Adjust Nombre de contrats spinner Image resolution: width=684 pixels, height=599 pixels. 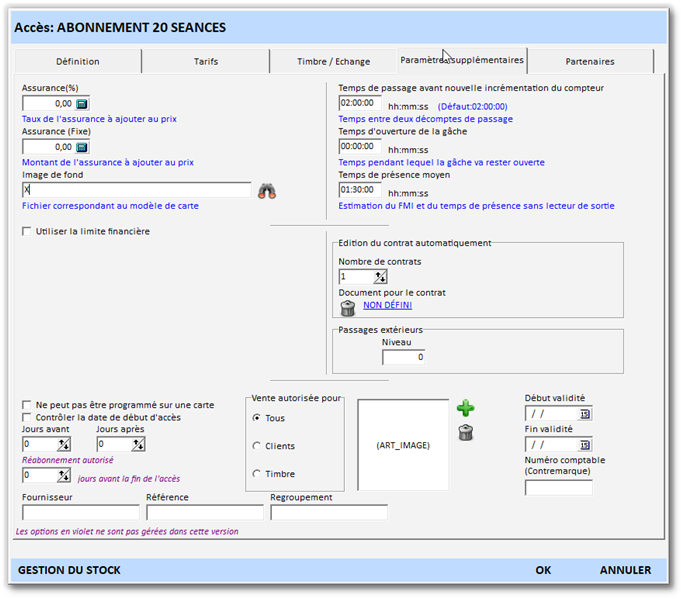(x=380, y=277)
